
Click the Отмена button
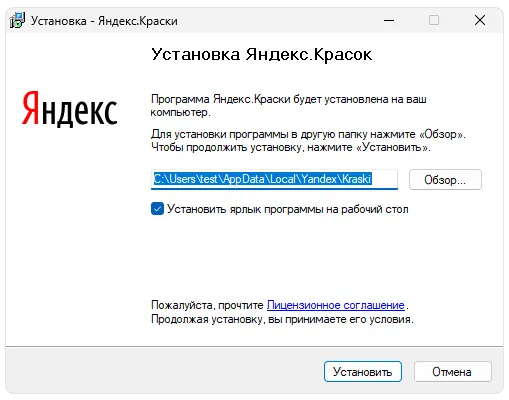452,371
